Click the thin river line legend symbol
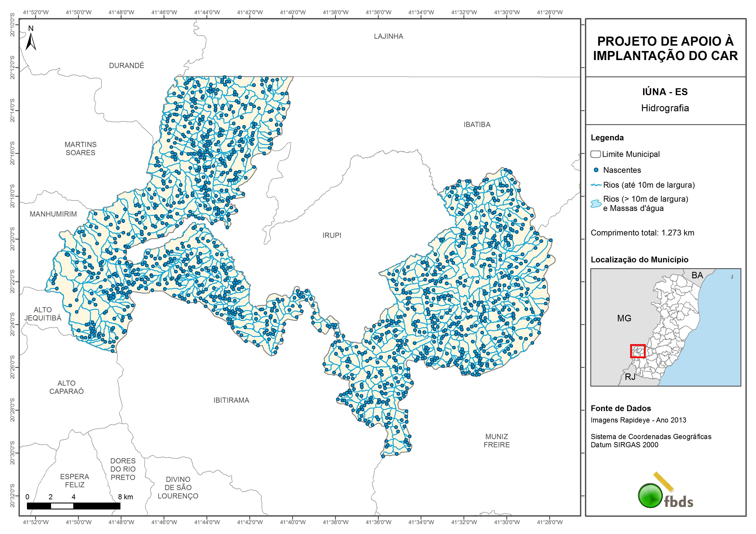 [596, 185]
